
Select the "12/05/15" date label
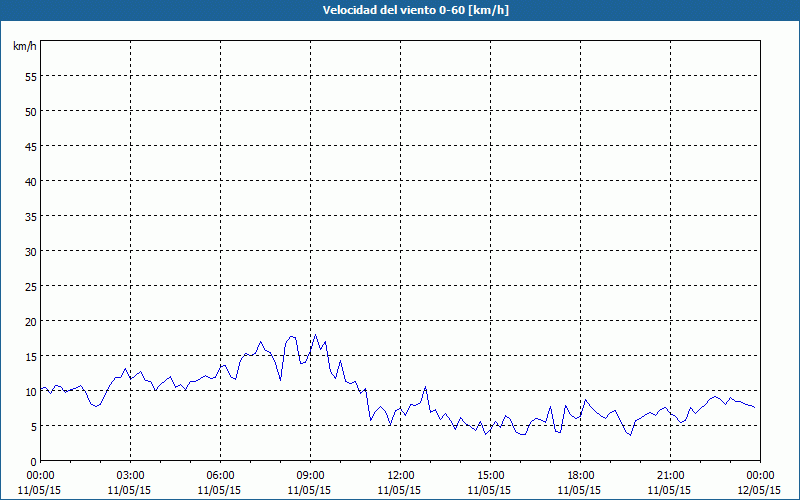(x=759, y=490)
